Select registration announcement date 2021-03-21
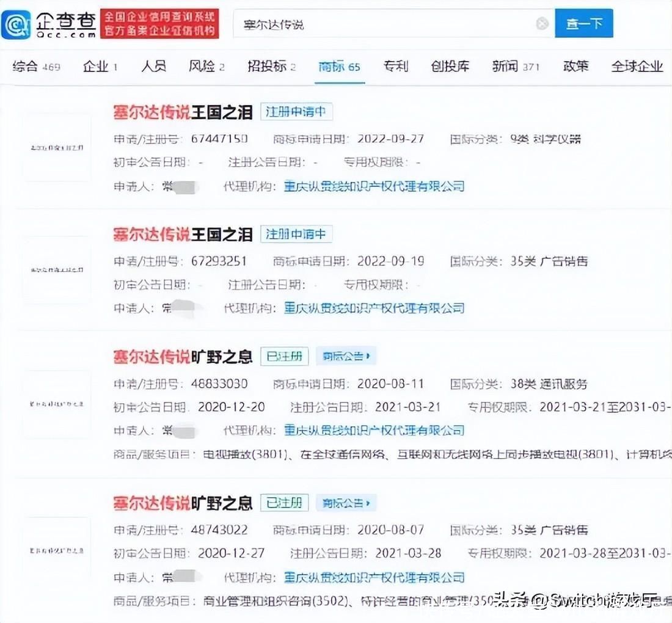 (408, 407)
